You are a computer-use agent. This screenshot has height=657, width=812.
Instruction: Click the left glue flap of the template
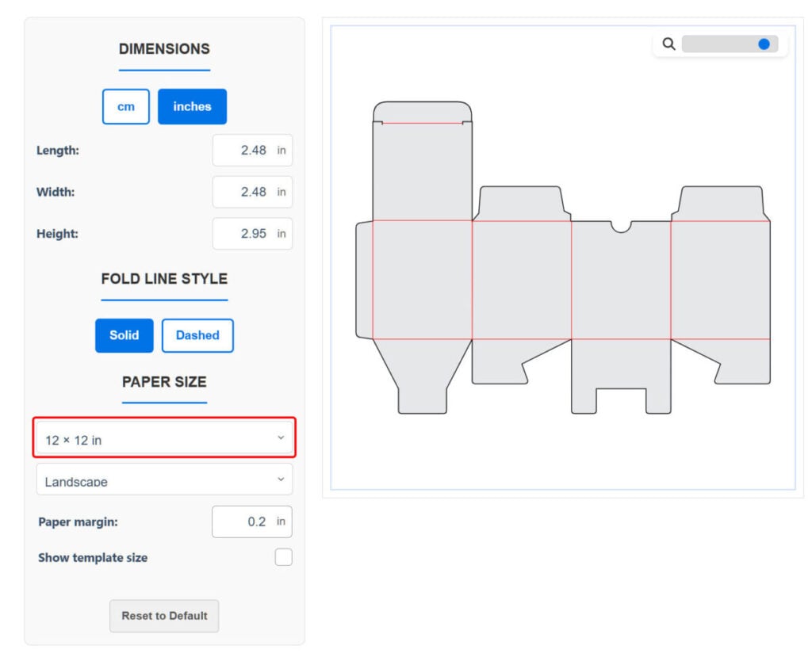(363, 280)
